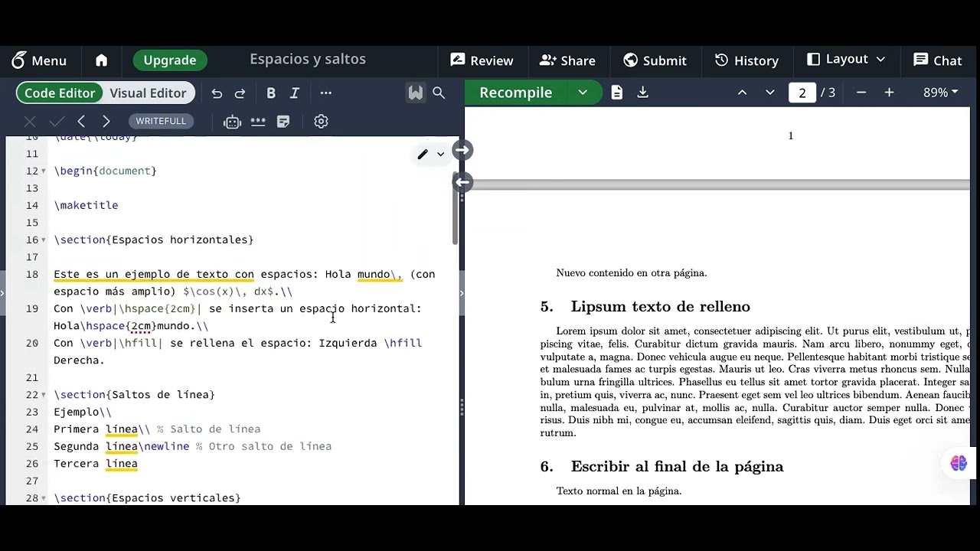This screenshot has height=551, width=980.
Task: Switch to Visual Editor mode
Action: click(148, 93)
